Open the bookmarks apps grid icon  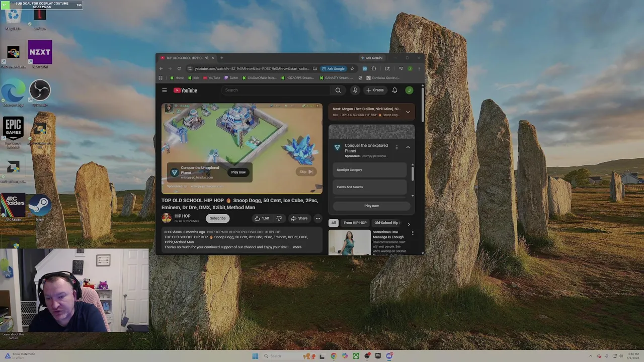(160, 78)
